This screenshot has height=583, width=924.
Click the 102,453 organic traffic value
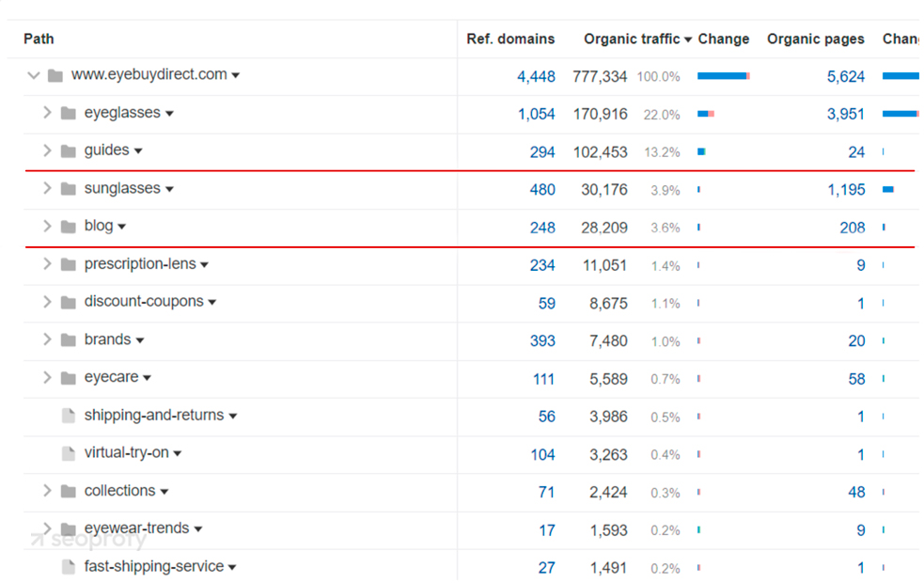[601, 152]
